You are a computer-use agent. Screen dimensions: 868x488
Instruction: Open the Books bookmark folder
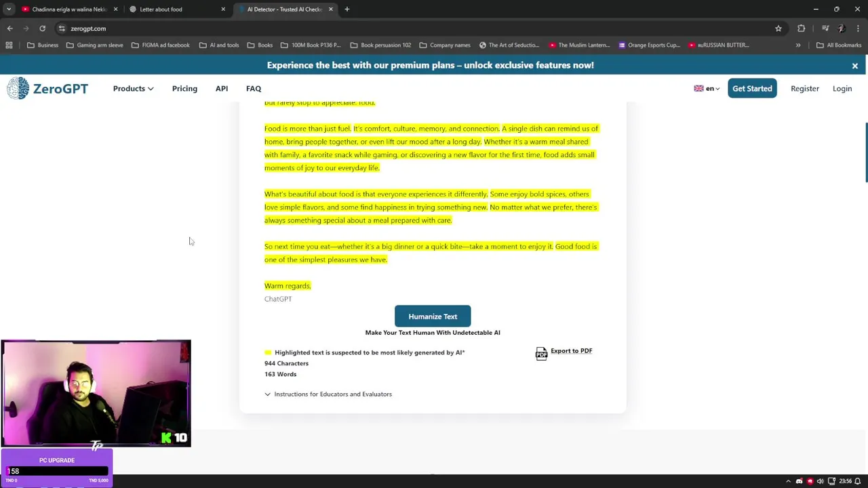click(x=260, y=45)
